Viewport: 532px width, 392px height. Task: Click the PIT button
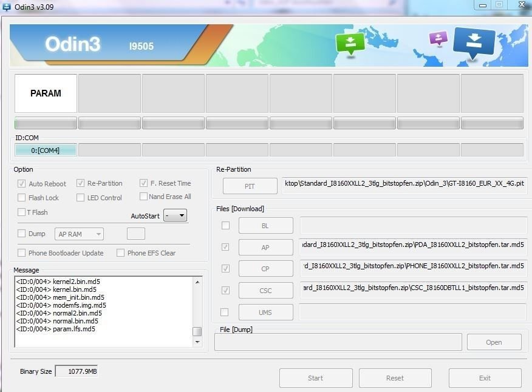[x=250, y=186]
